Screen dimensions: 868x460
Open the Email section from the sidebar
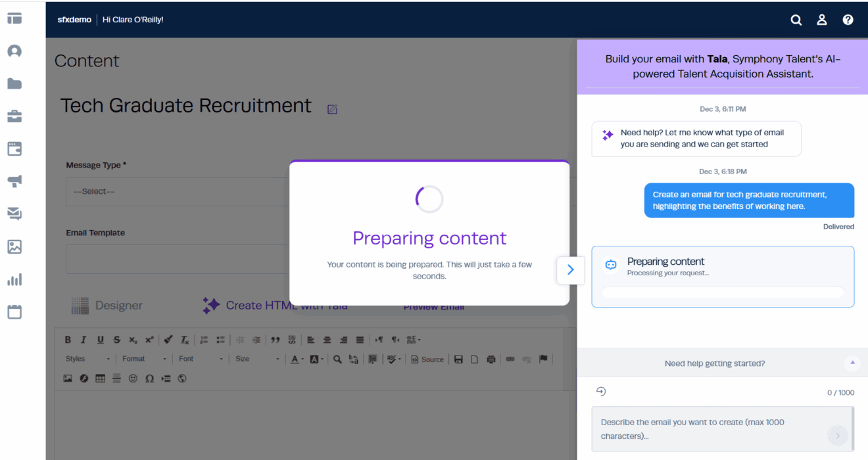14,214
